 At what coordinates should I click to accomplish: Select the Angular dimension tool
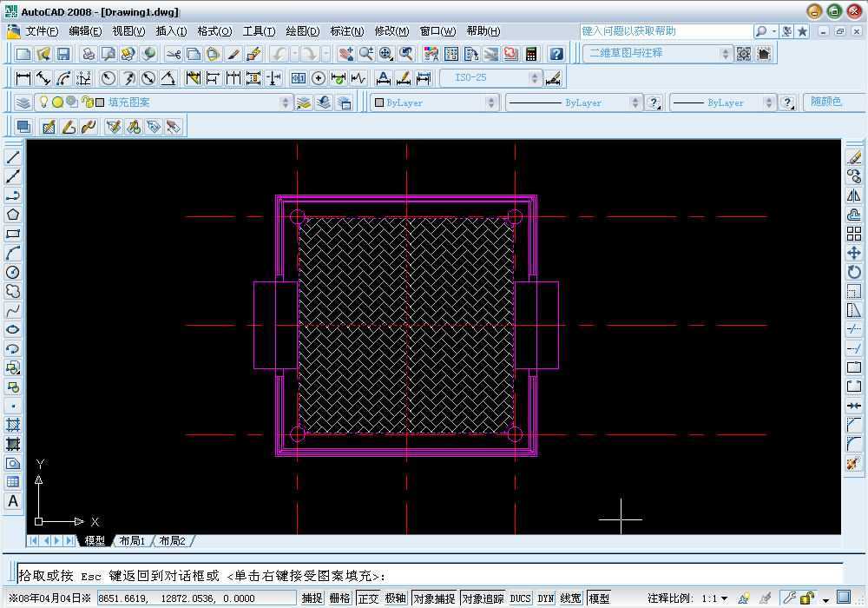(x=168, y=78)
